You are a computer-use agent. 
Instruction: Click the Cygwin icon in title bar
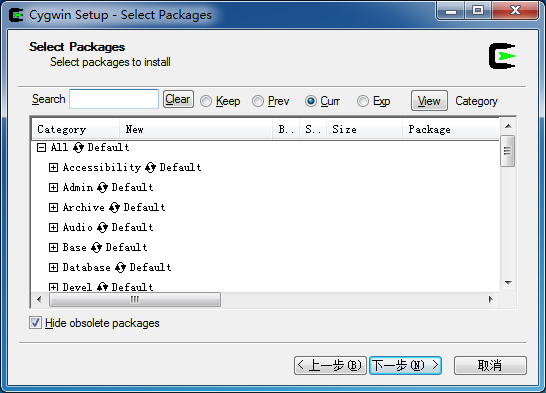pyautogui.click(x=16, y=15)
